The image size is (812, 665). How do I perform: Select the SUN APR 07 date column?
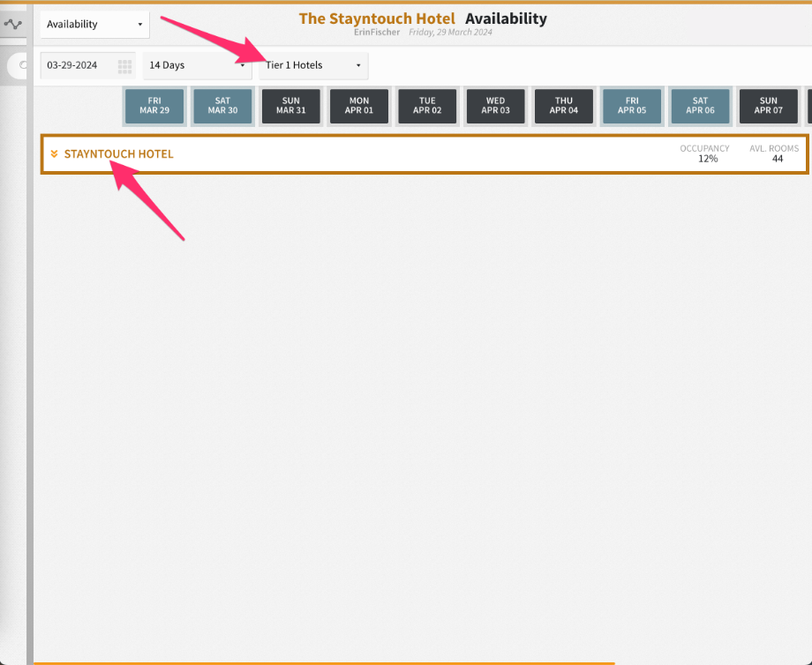769,106
